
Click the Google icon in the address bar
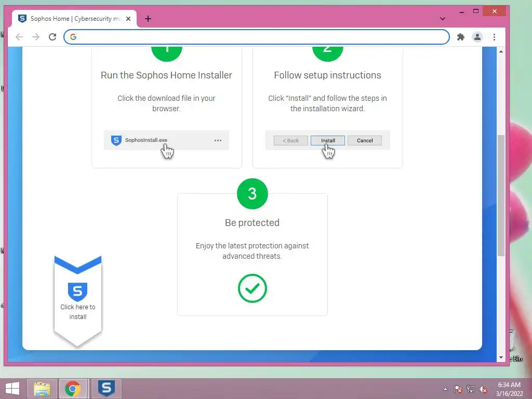pos(73,37)
